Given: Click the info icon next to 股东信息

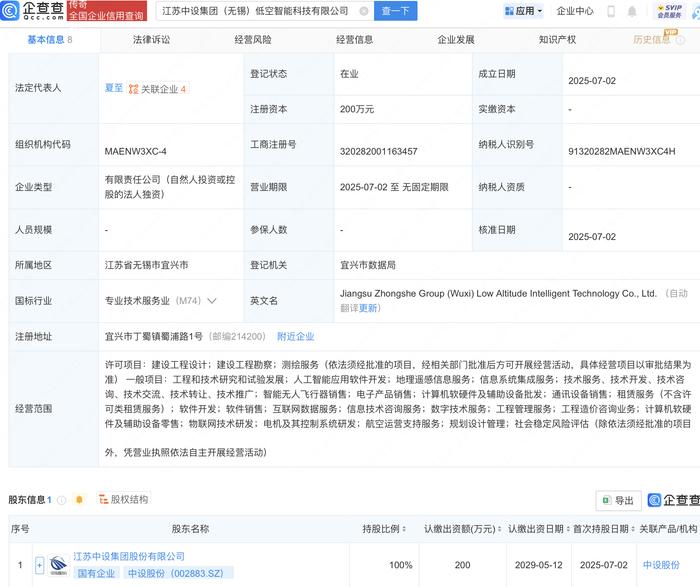Looking at the screenshot, I should tap(62, 500).
